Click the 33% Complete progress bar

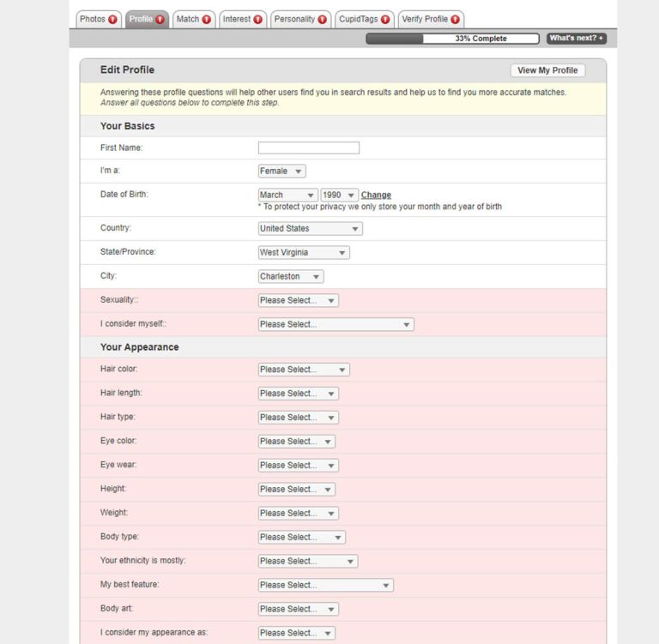pyautogui.click(x=452, y=39)
